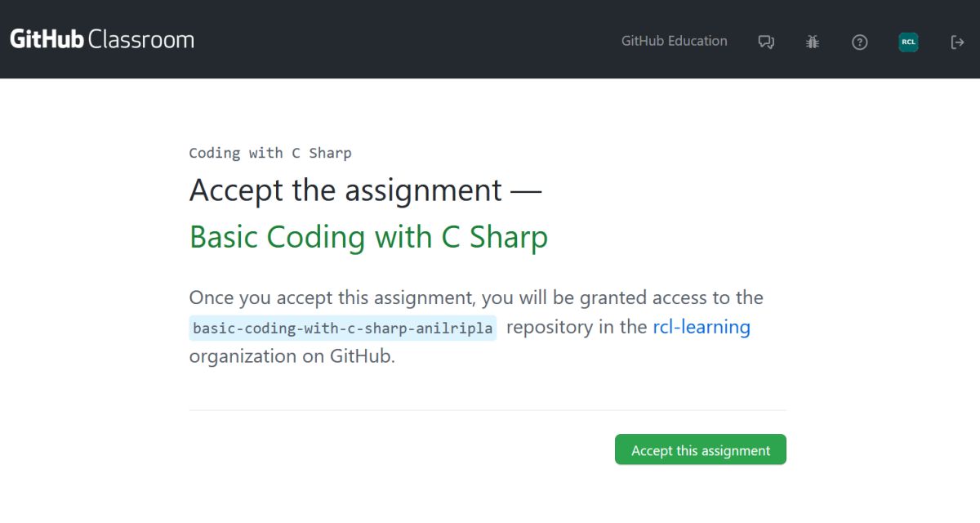Click the RCL teal avatar badge
Screen dimensions: 980x523
pos(908,42)
